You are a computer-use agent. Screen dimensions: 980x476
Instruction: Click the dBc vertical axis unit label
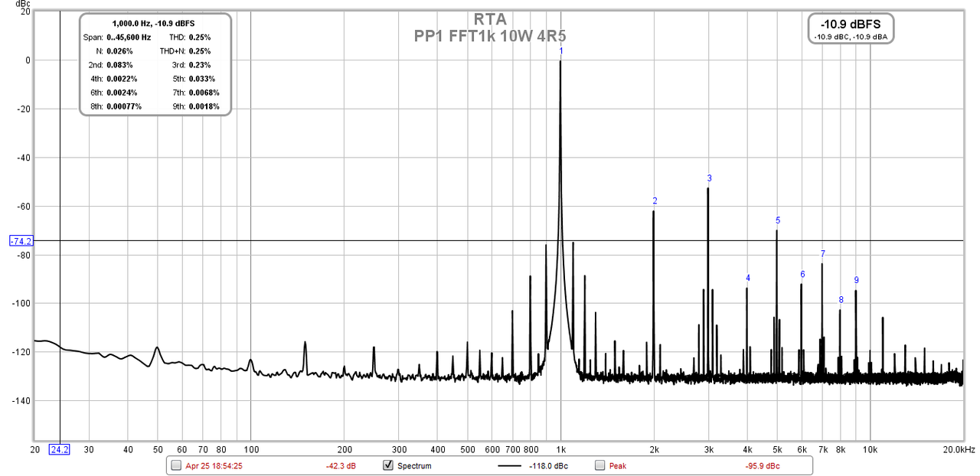23,4
